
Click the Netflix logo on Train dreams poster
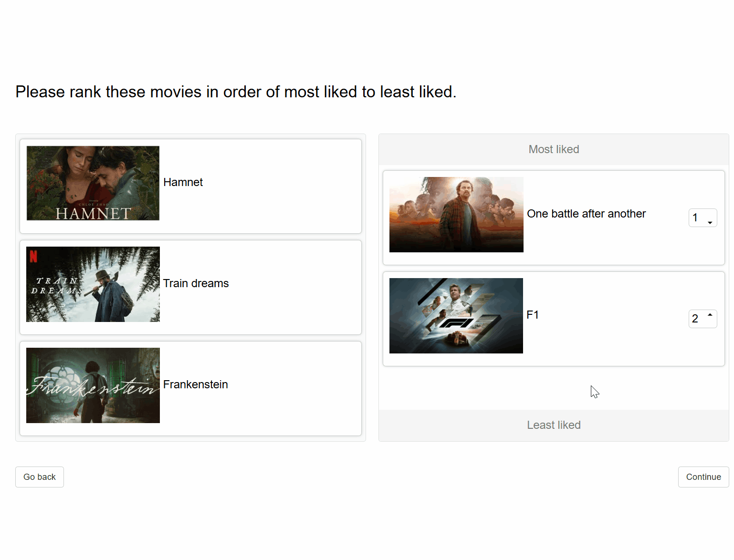point(33,257)
